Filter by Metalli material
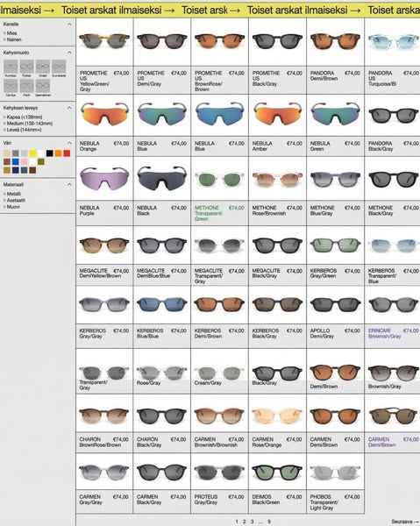This screenshot has width=420, height=526. click(12, 194)
